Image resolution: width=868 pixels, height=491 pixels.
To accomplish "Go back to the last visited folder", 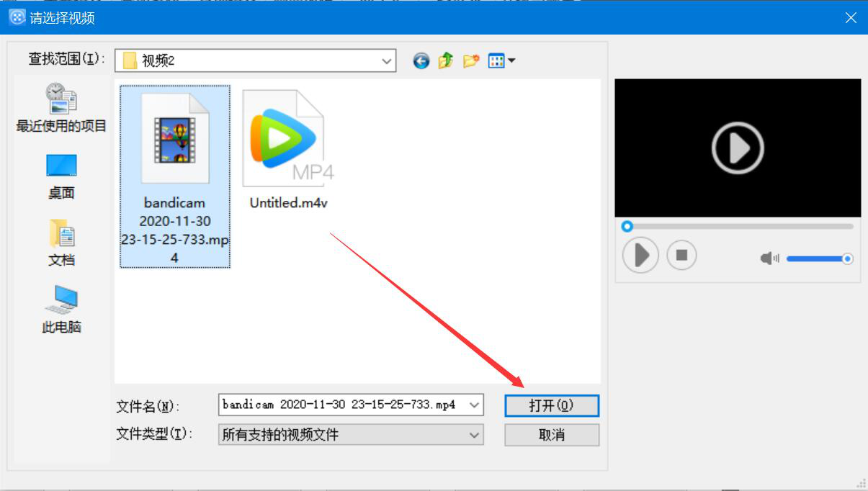I will (421, 61).
